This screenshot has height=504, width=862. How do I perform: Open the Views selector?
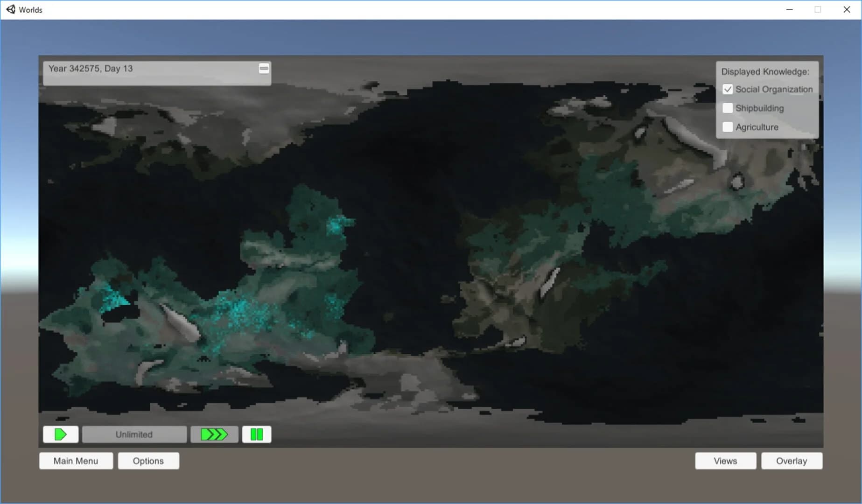(x=725, y=461)
